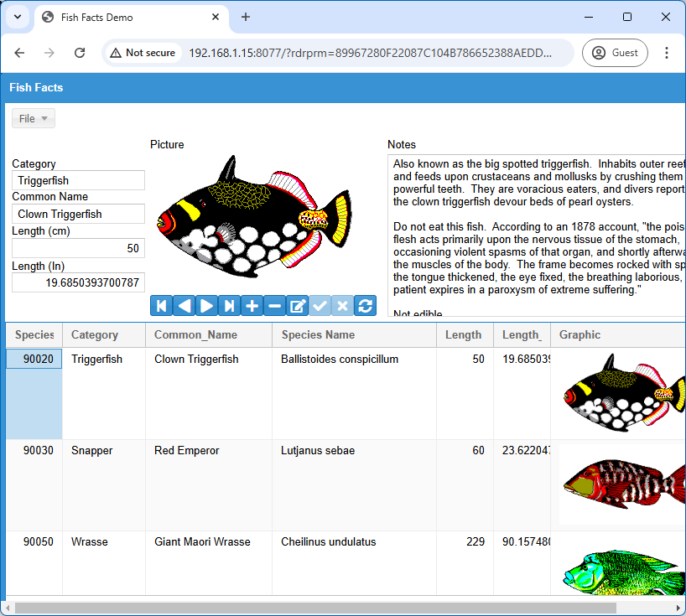The height and width of the screenshot is (616, 686).
Task: Click the Guest profile button
Action: (615, 53)
